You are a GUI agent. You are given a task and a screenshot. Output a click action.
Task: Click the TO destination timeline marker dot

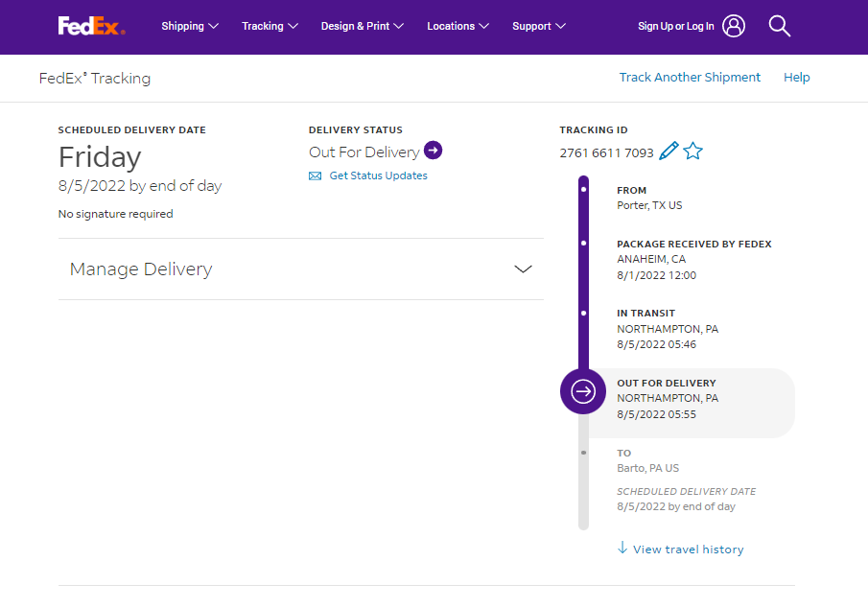pyautogui.click(x=583, y=453)
